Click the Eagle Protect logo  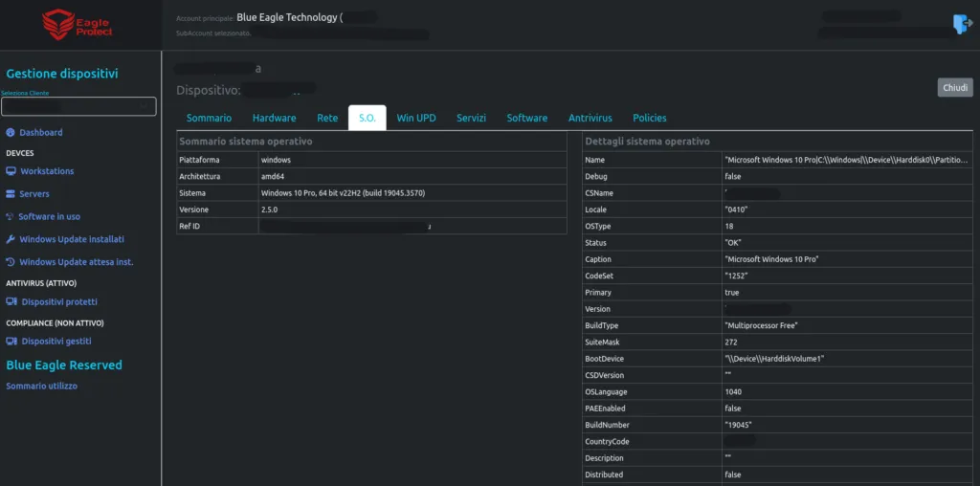point(77,24)
